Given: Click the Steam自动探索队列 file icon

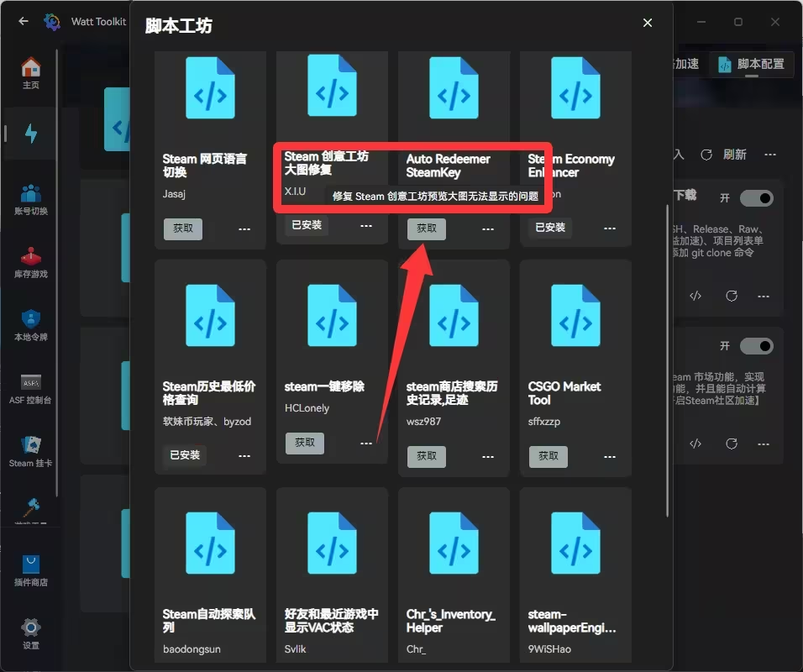Looking at the screenshot, I should (210, 543).
